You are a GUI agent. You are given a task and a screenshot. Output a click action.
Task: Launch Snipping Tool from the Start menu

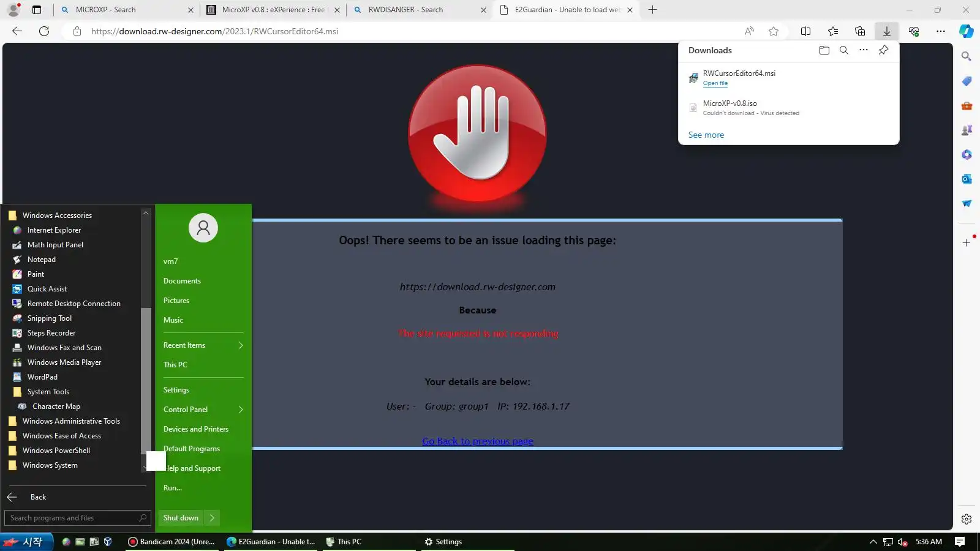click(50, 318)
